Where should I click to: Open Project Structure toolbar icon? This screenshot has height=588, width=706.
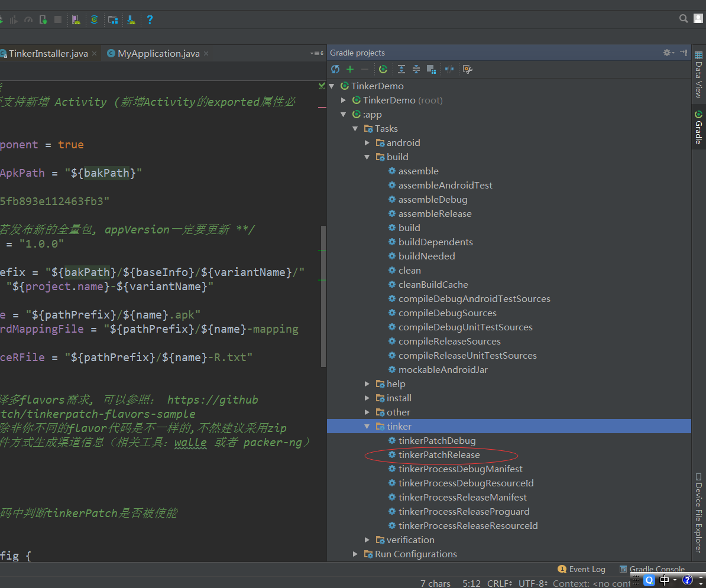point(113,20)
